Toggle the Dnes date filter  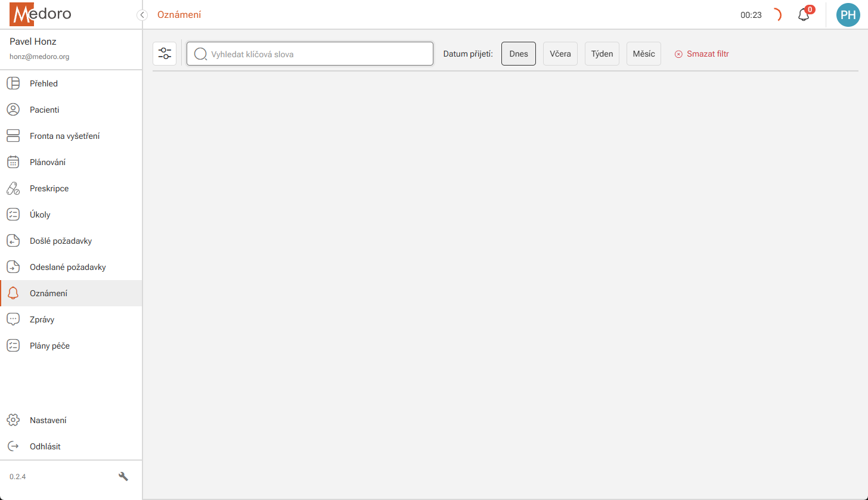pyautogui.click(x=519, y=54)
